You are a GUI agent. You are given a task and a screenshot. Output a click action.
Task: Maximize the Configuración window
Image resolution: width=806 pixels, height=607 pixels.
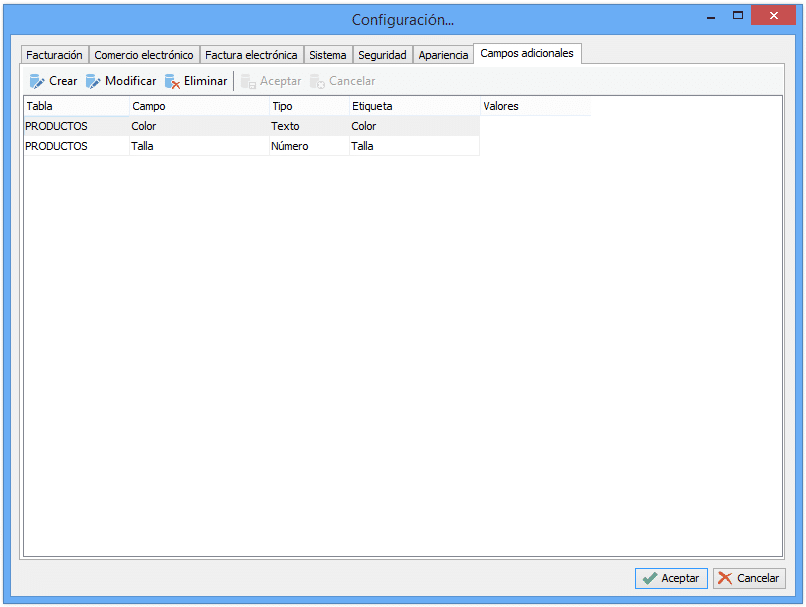pyautogui.click(x=738, y=16)
